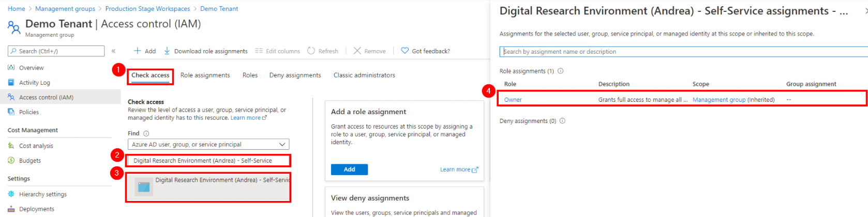Screen dimensions: 868x217
Task: Open Management groups breadcrumb
Action: click(65, 9)
